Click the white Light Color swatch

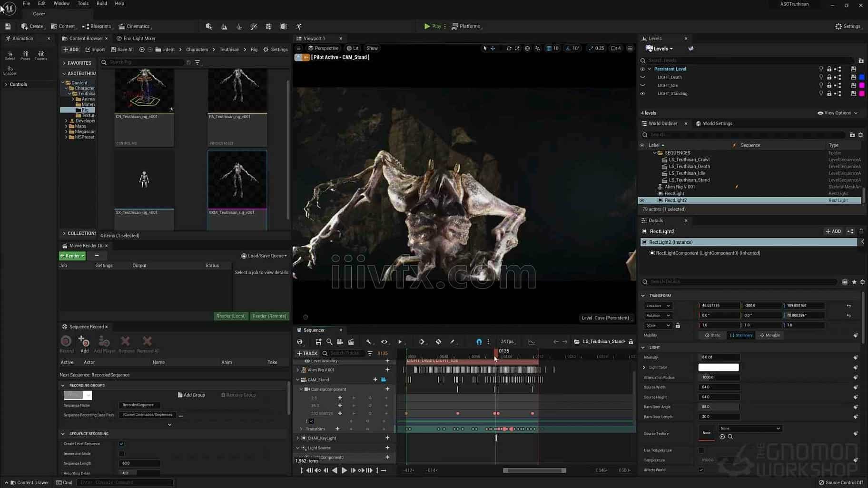(719, 368)
